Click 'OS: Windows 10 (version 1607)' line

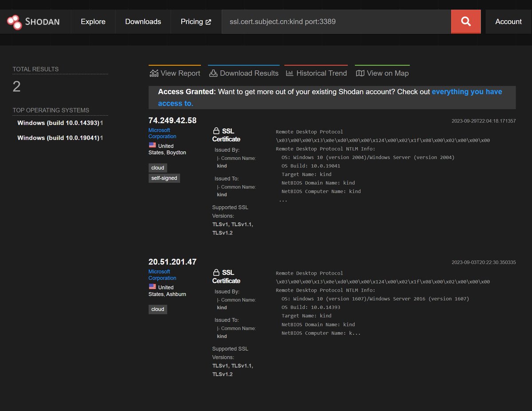click(375, 299)
